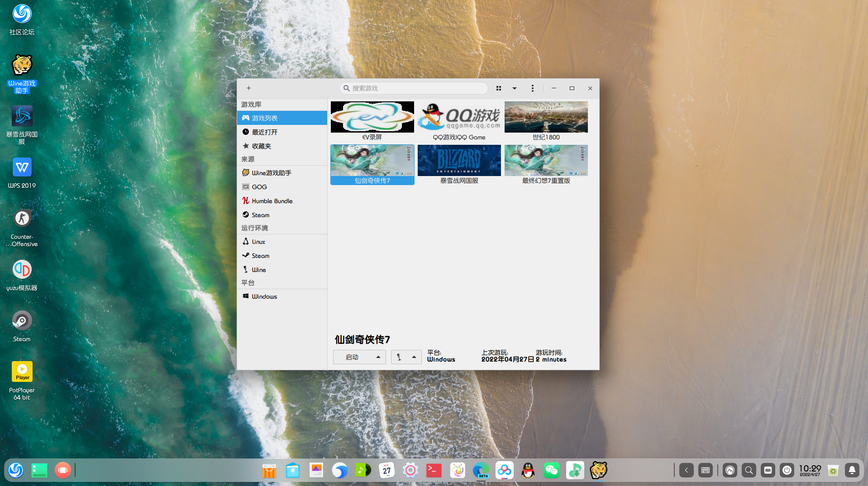
Task: Open the launch options dropdown beside 启动
Action: 378,357
